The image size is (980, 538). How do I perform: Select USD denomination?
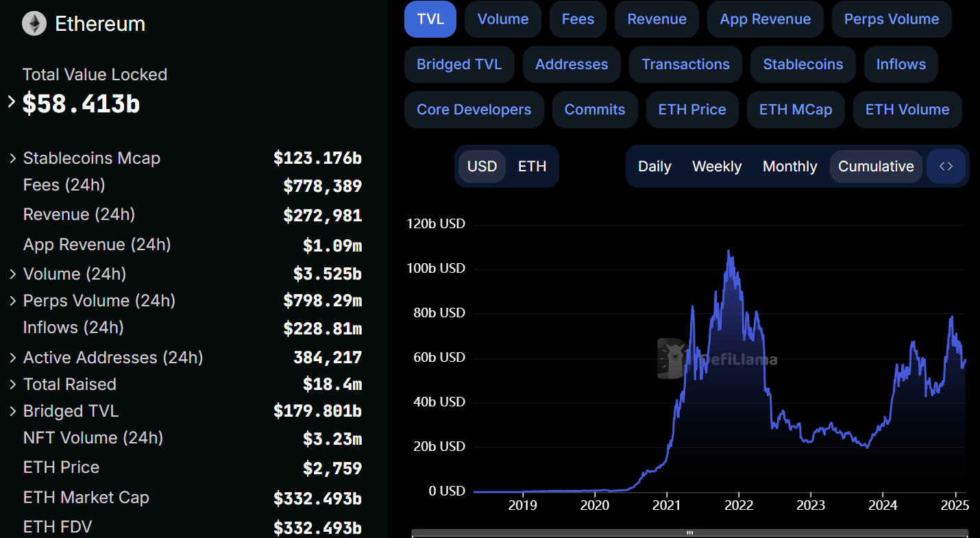coord(482,167)
